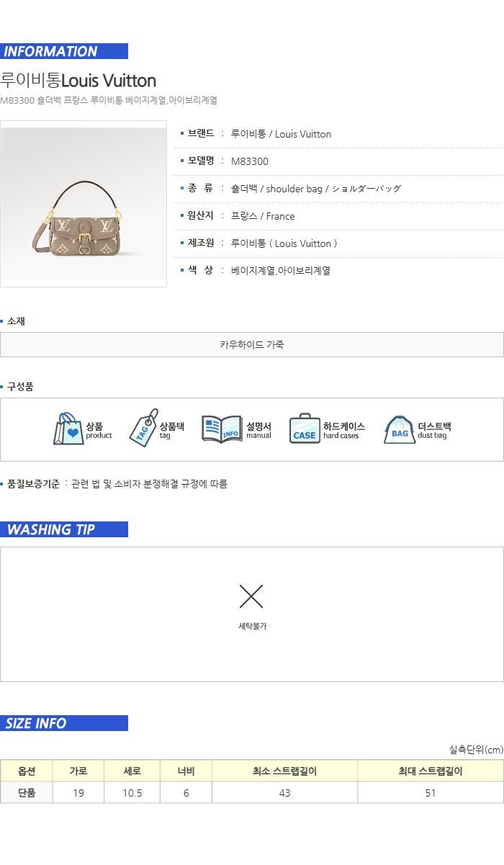This screenshot has width=504, height=865.
Task: Click the 가로 column header
Action: point(78,771)
